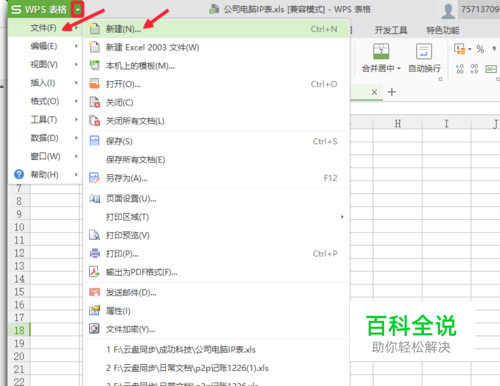Image resolution: width=500 pixels, height=386 pixels.
Task: Click the percent style icon
Action: tap(480, 49)
